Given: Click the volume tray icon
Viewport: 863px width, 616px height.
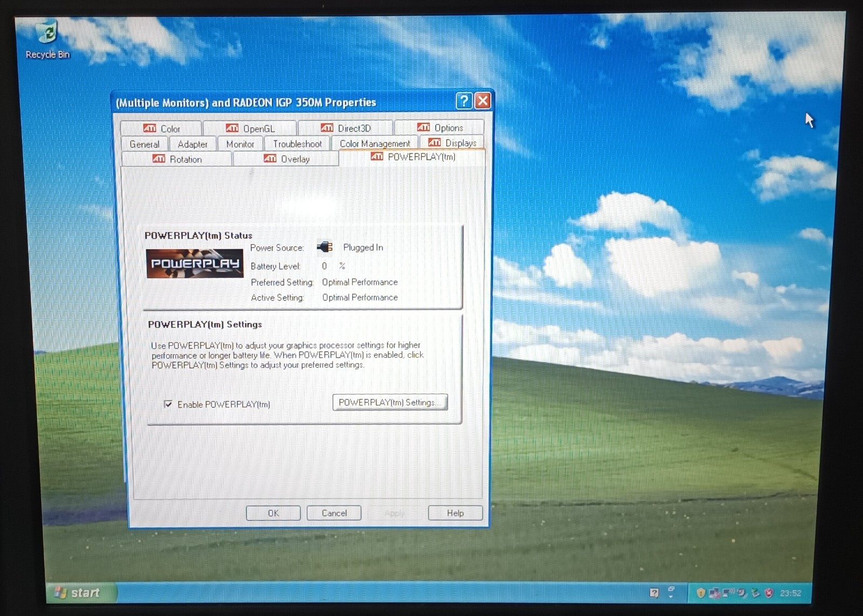Looking at the screenshot, I should tap(742, 593).
